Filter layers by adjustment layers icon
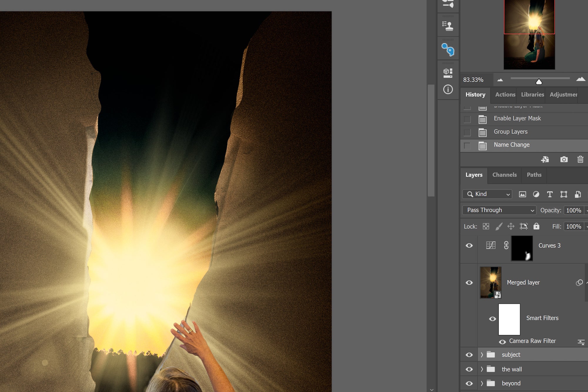The width and height of the screenshot is (588, 392). 536,194
